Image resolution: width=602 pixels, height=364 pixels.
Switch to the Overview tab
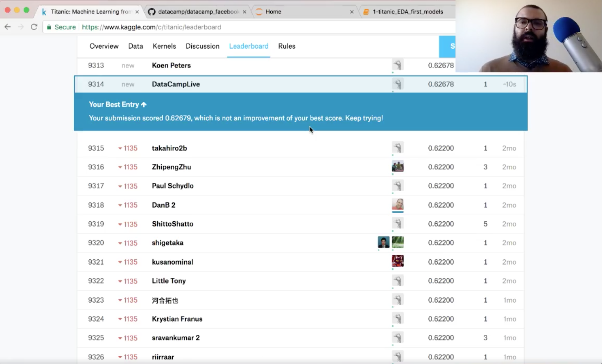104,46
